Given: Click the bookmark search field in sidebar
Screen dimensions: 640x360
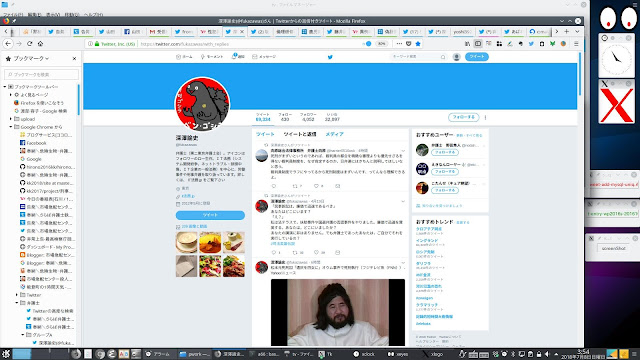Looking at the screenshot, I should pyautogui.click(x=41, y=74).
